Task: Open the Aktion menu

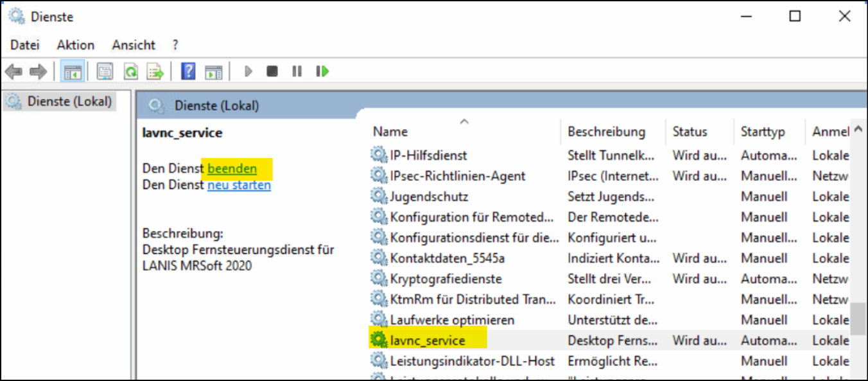Action: (x=75, y=45)
